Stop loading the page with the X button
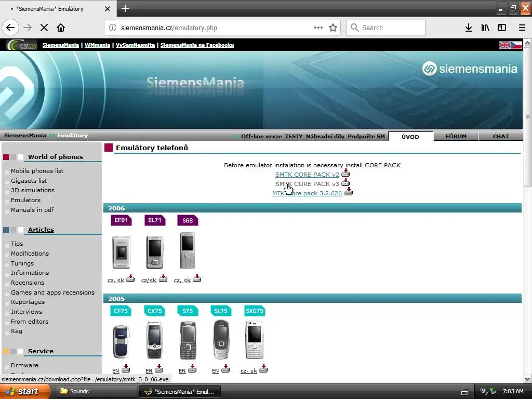Screen dimensions: 532x399 pos(44,28)
